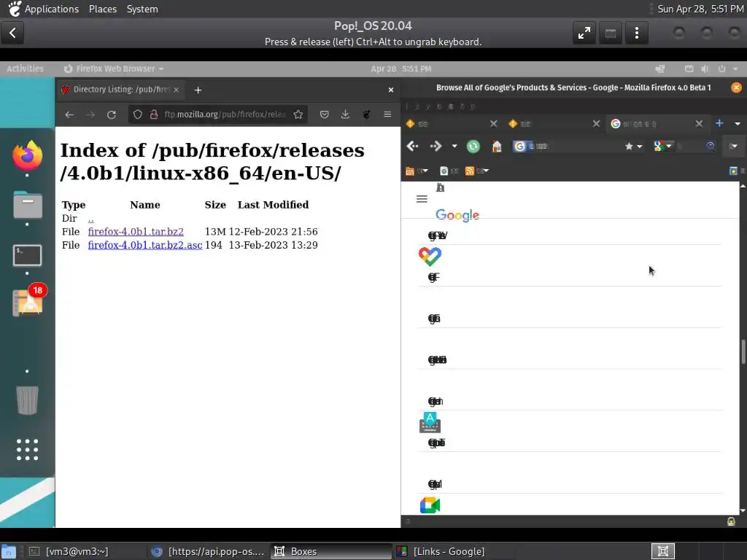Click the Google logo on products page
This screenshot has width=747, height=560.
point(457,215)
